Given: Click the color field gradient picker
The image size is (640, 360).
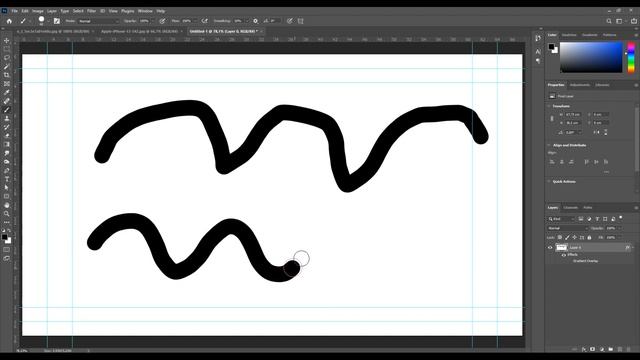Looking at the screenshot, I should click(x=591, y=57).
